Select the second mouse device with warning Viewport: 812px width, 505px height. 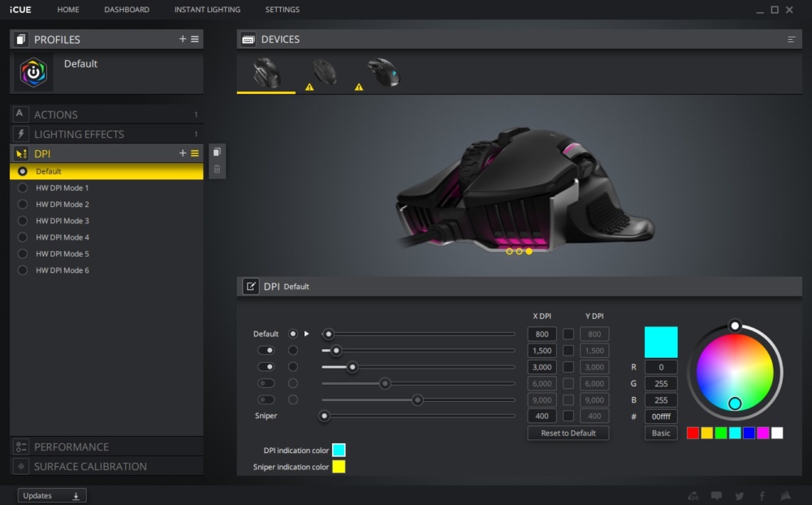(x=324, y=73)
